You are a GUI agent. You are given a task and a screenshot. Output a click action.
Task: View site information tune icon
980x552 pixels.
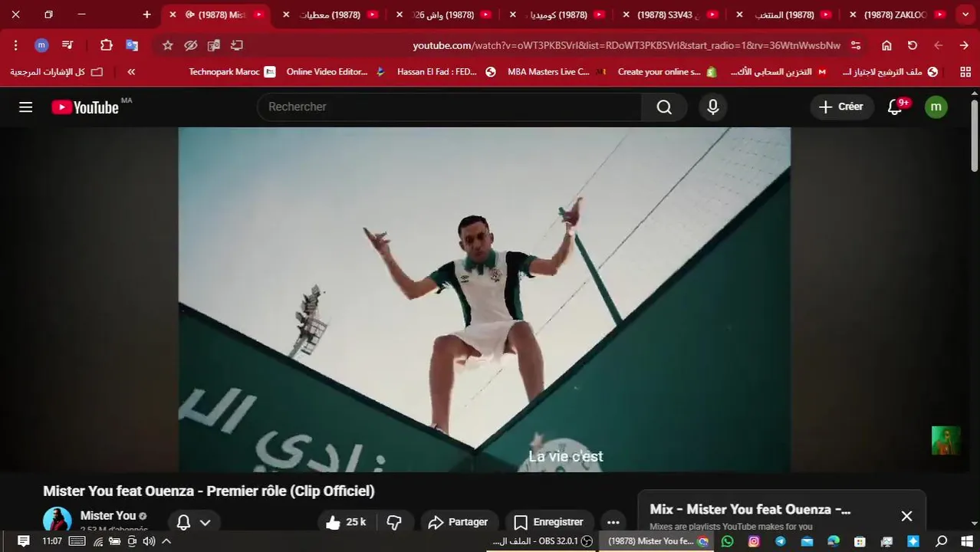click(x=856, y=45)
